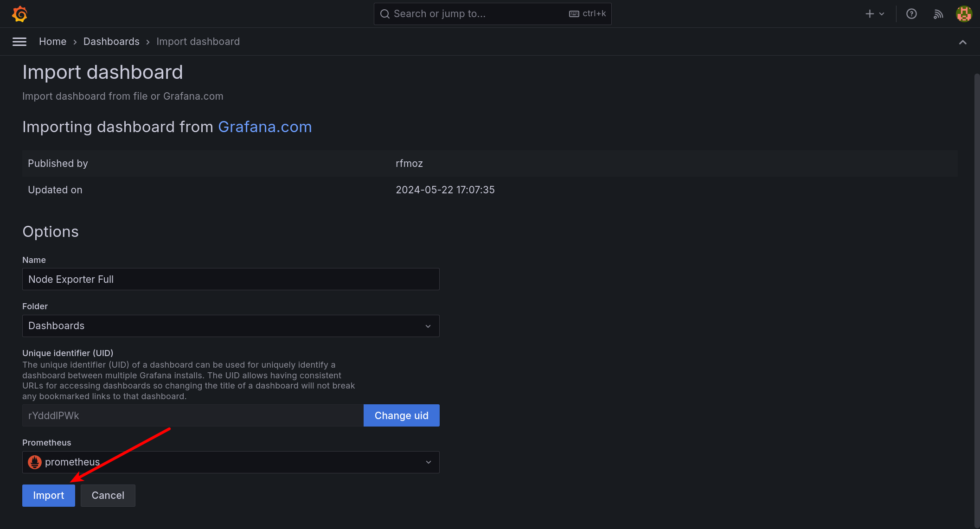Click the ctrl+k keyboard shortcut hint
This screenshot has width=980, height=529.
588,14
